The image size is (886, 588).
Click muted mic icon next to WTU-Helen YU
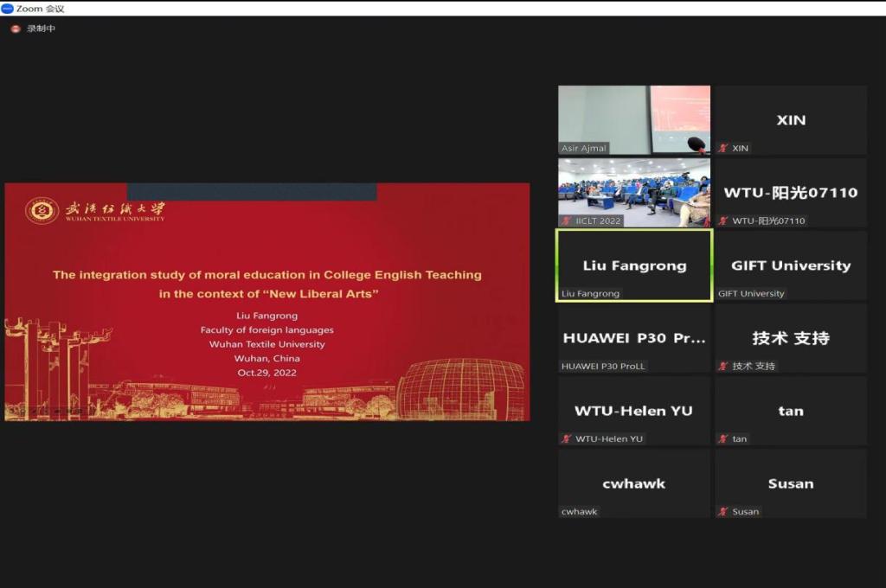[x=567, y=438]
